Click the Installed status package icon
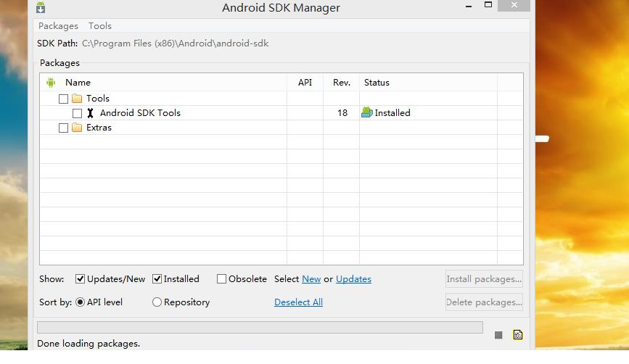The image size is (629, 364). pos(366,112)
